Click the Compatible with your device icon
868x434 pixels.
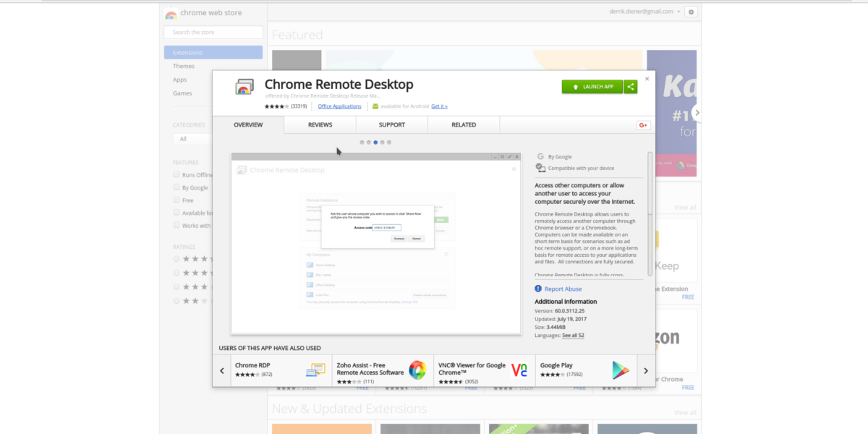[x=540, y=168]
